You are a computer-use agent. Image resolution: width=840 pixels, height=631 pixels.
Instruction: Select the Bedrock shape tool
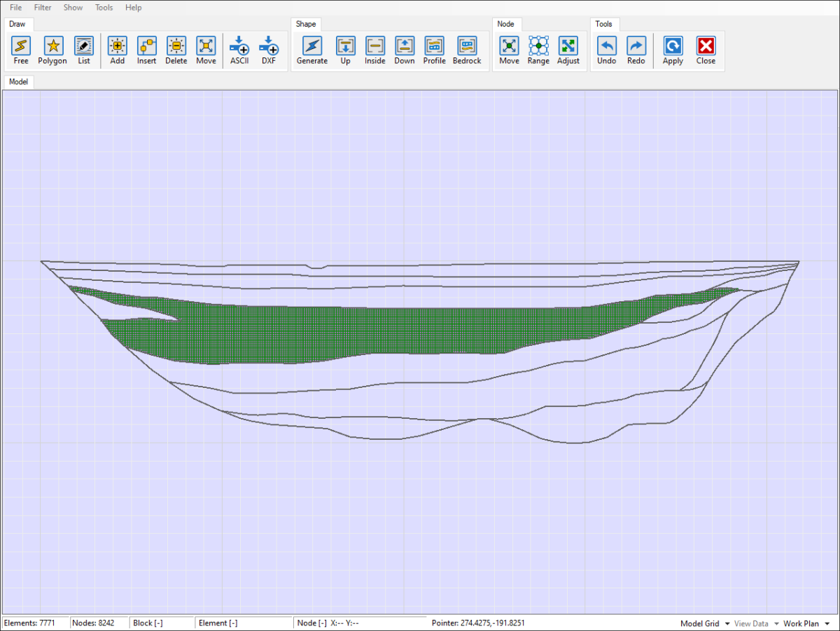pos(467,51)
